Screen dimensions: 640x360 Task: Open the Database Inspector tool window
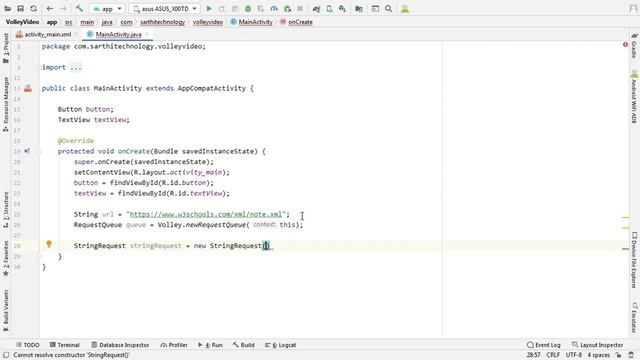click(x=120, y=345)
